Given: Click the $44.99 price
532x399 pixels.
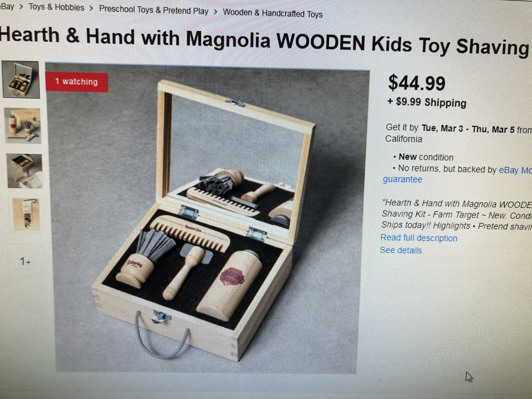Looking at the screenshot, I should pos(417,83).
